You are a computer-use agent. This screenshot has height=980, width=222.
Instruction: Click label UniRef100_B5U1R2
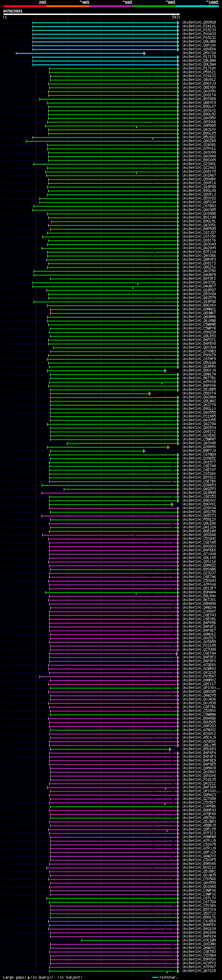[x=199, y=137]
